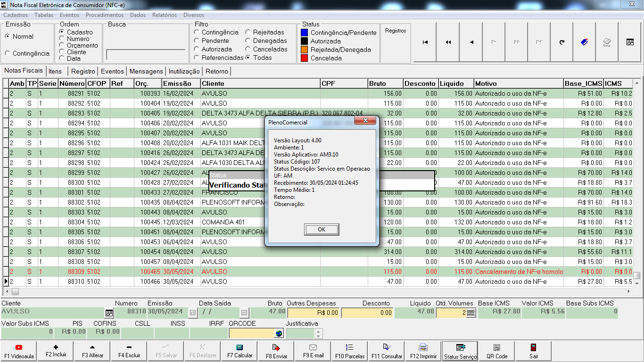The height and width of the screenshot is (362, 644).
Task: Open the Tabelas menu
Action: (44, 15)
